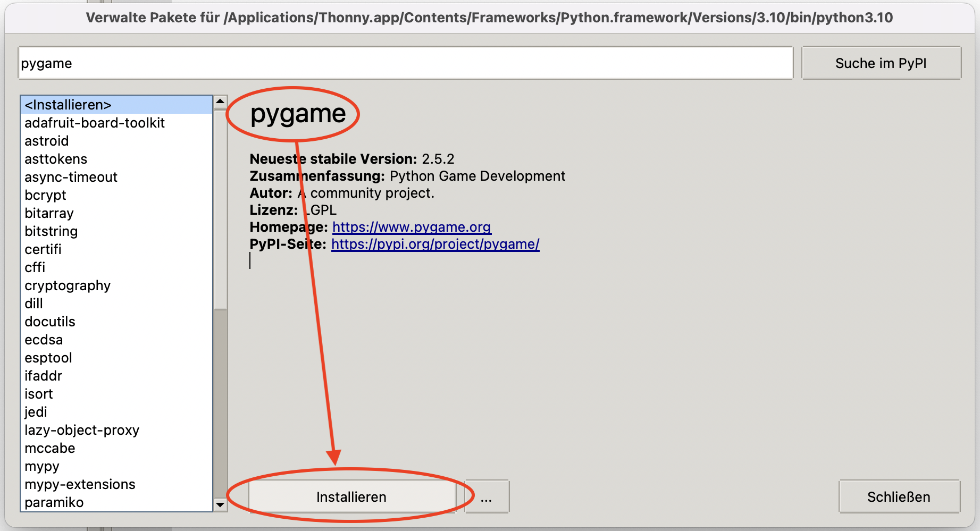Choose the astroid package

click(x=47, y=141)
